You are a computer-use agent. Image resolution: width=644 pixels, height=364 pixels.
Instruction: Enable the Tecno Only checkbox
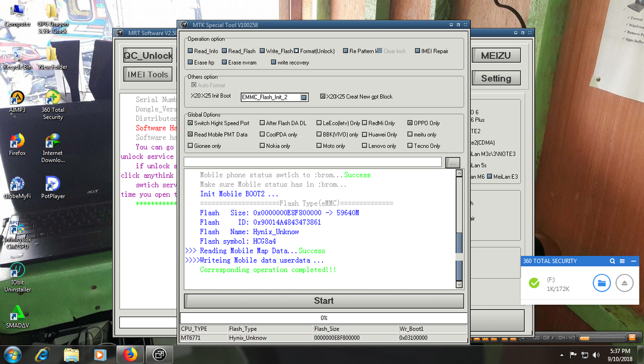pyautogui.click(x=424, y=147)
